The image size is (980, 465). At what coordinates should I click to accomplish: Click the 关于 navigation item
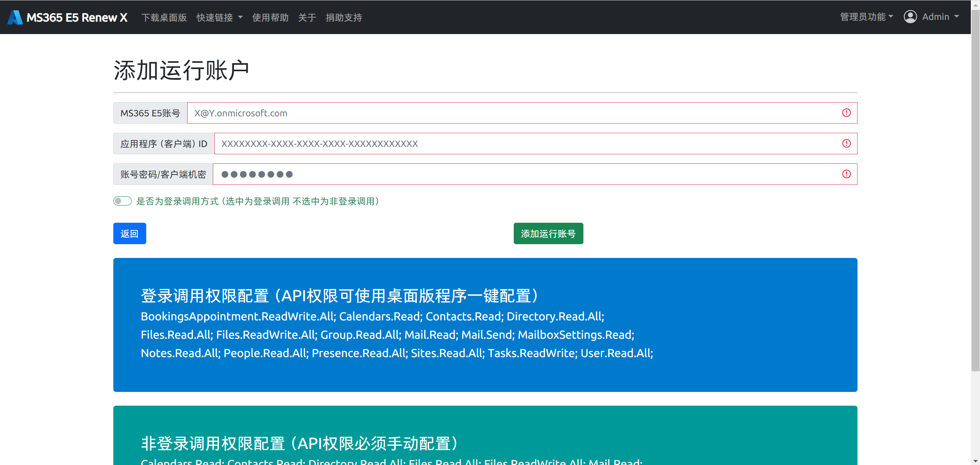[307, 17]
